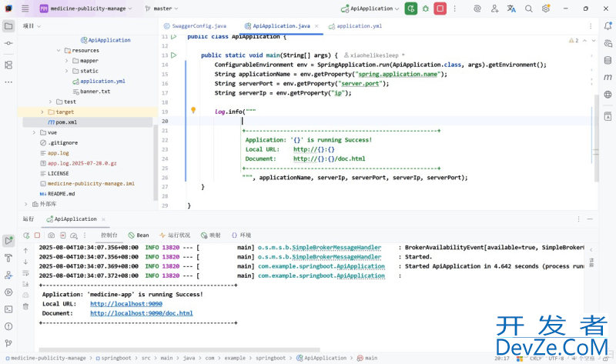Open the Commit tool window icon

point(8,43)
